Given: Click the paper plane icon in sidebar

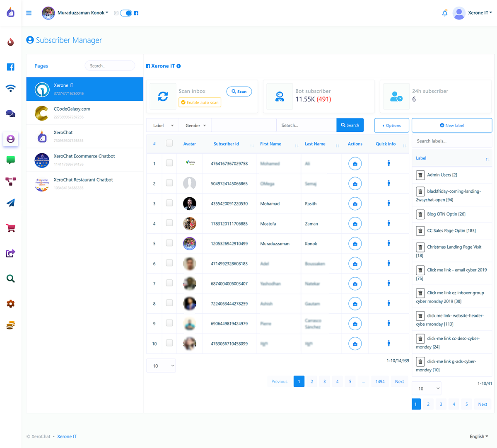Looking at the screenshot, I should click(11, 203).
